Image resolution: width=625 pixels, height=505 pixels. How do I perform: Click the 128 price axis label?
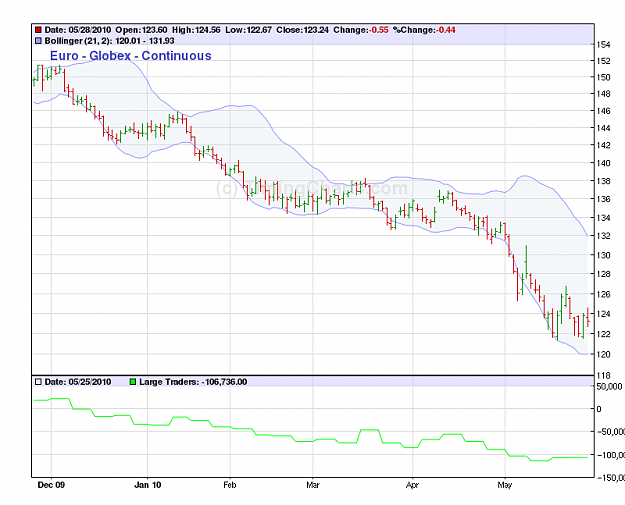pos(603,274)
